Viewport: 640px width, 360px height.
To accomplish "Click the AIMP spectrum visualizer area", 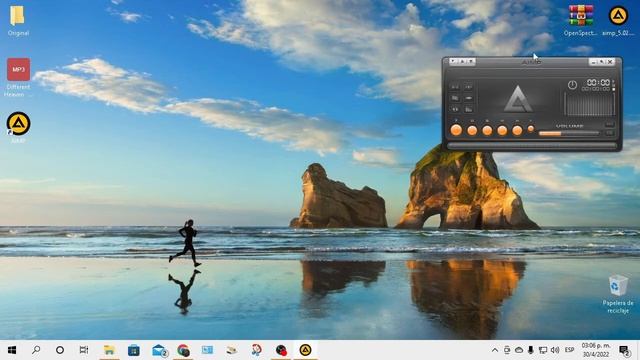I will 589,104.
